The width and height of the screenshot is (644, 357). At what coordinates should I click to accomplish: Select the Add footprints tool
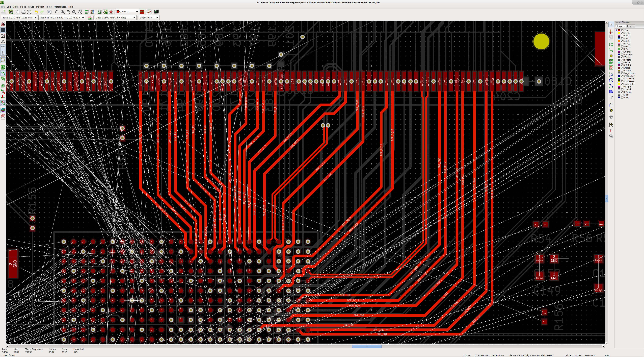coord(611,44)
